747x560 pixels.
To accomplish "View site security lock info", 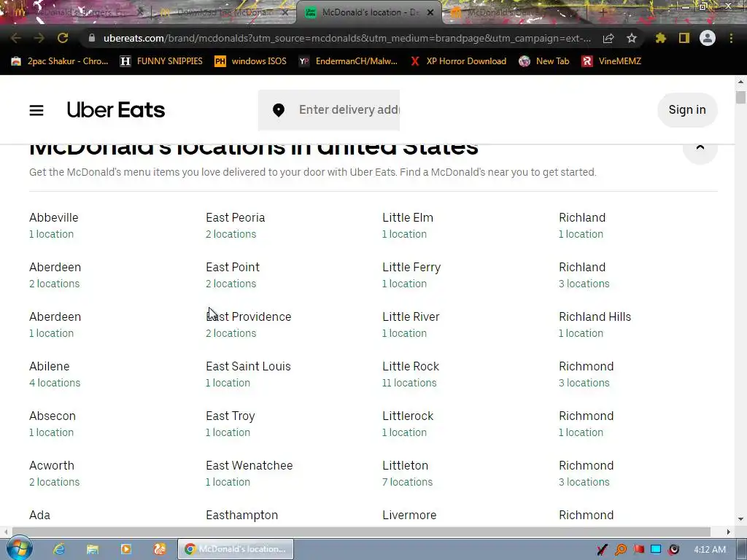I will [92, 38].
